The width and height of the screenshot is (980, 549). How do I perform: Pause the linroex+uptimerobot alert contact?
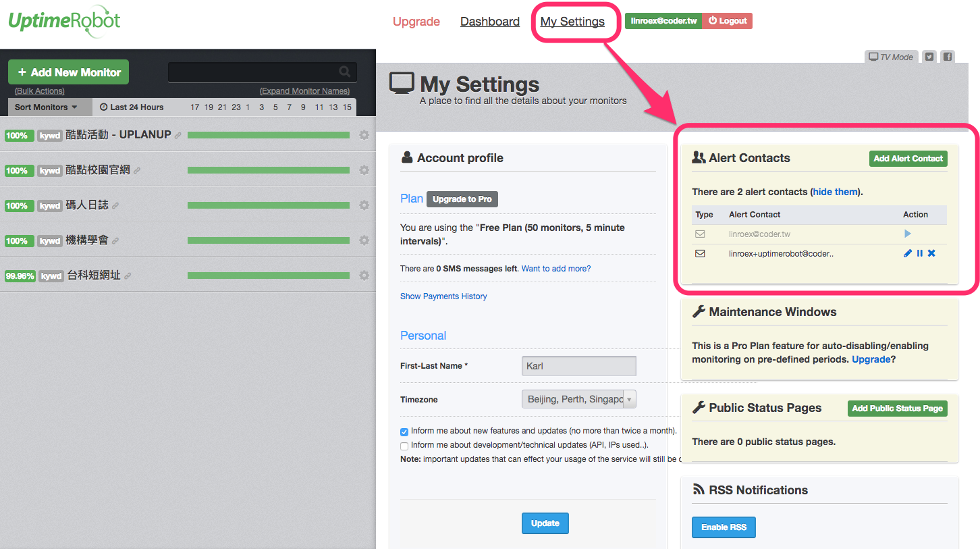(x=920, y=253)
